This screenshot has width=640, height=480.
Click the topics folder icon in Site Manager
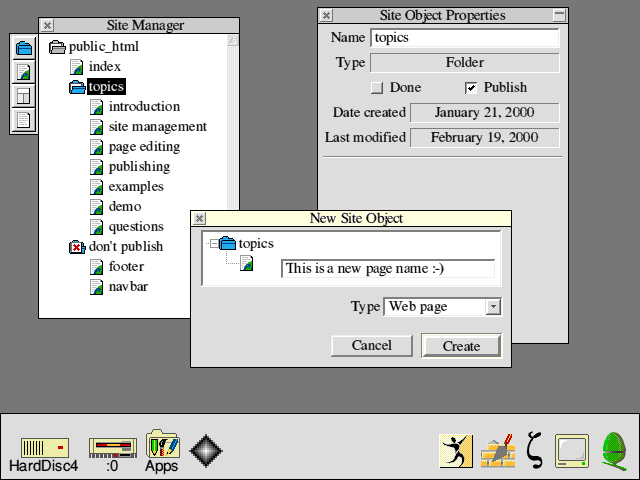coord(77,87)
